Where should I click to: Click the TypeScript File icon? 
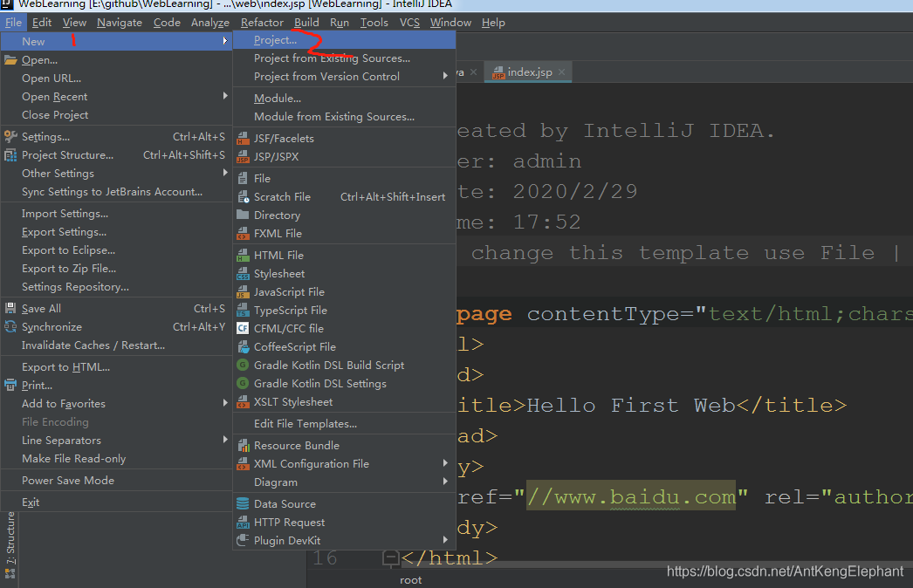(x=243, y=311)
